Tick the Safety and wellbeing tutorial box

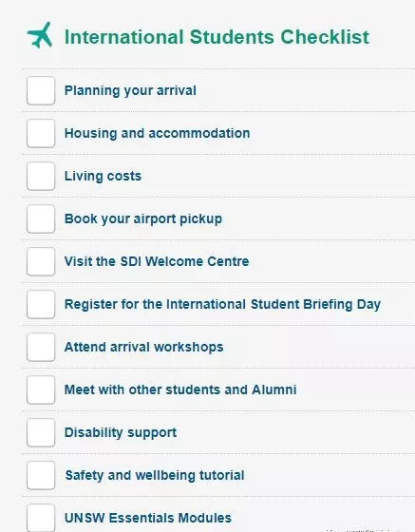click(x=41, y=475)
